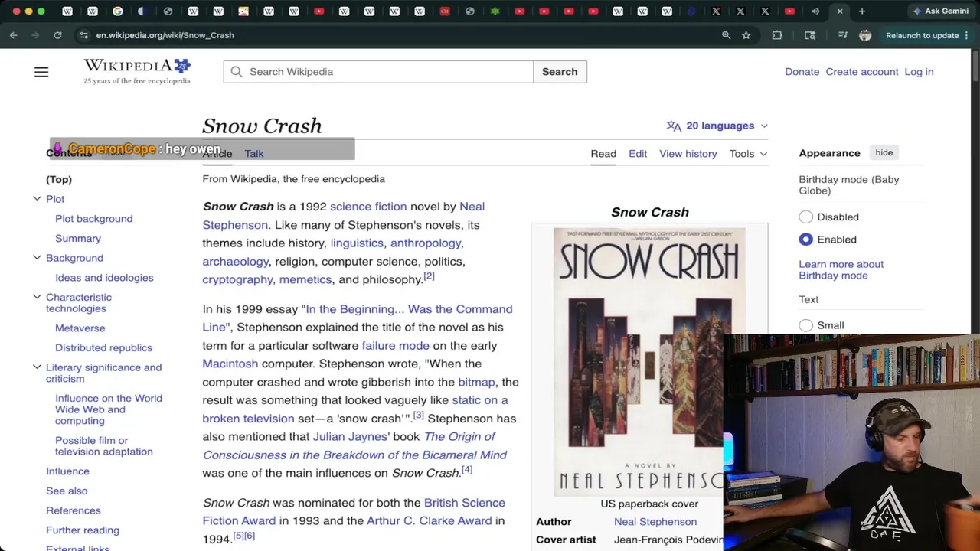Open Learn more about Birthday mode link
Image resolution: width=980 pixels, height=551 pixels.
[841, 269]
